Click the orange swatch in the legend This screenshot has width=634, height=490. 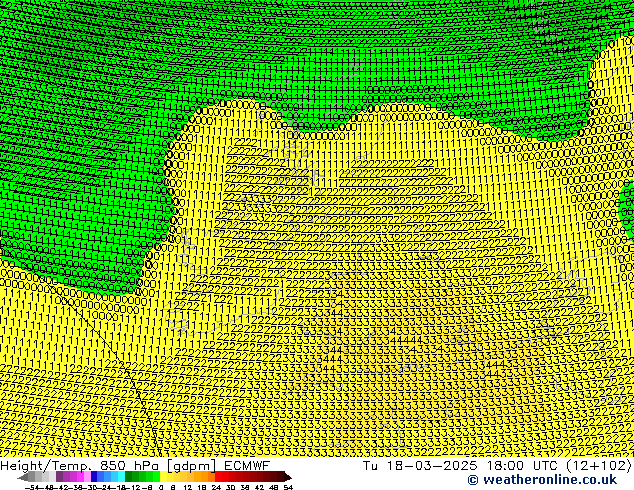pyautogui.click(x=204, y=476)
